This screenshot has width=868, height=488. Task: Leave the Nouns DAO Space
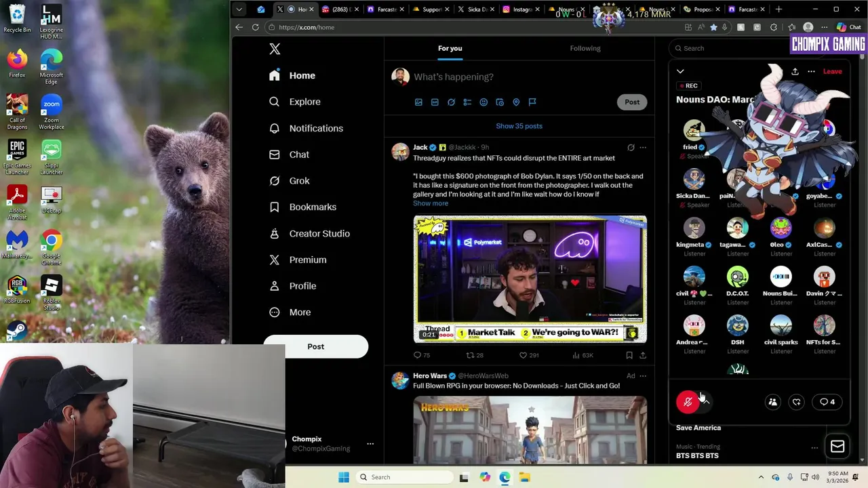[x=832, y=71]
